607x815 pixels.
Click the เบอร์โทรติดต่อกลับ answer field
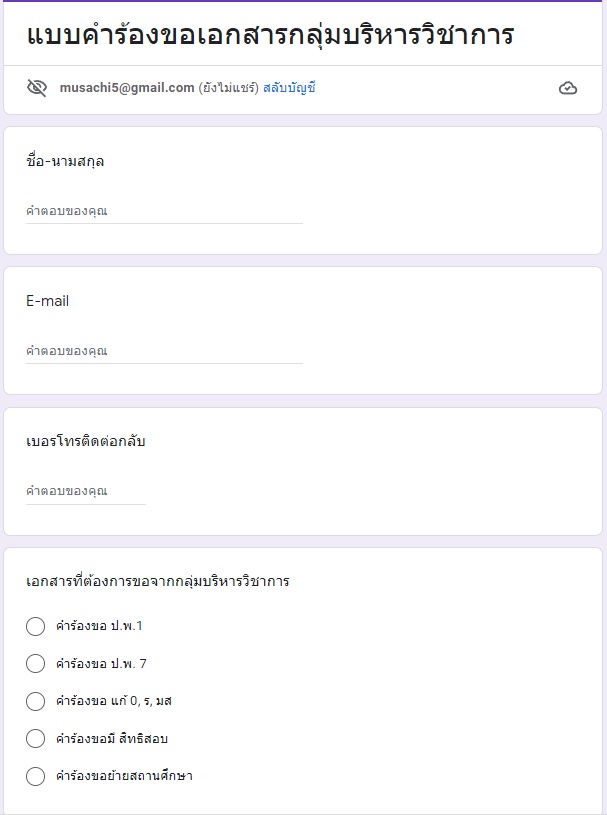[x=86, y=492]
